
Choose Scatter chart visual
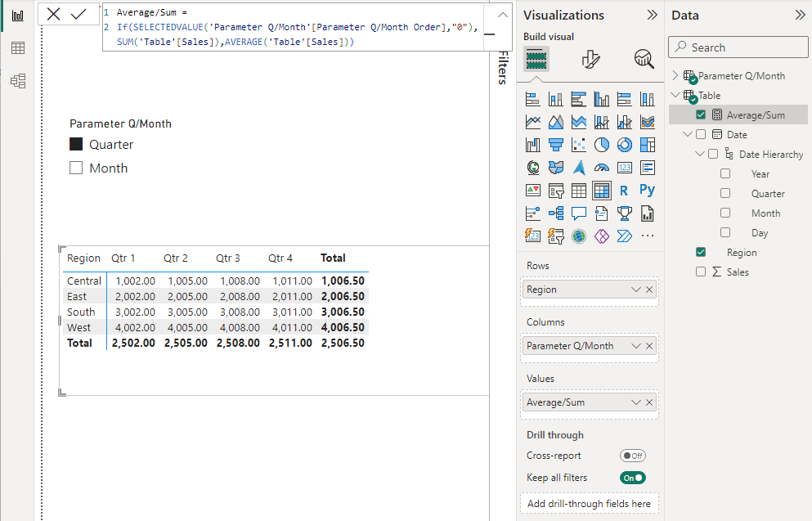(x=578, y=145)
